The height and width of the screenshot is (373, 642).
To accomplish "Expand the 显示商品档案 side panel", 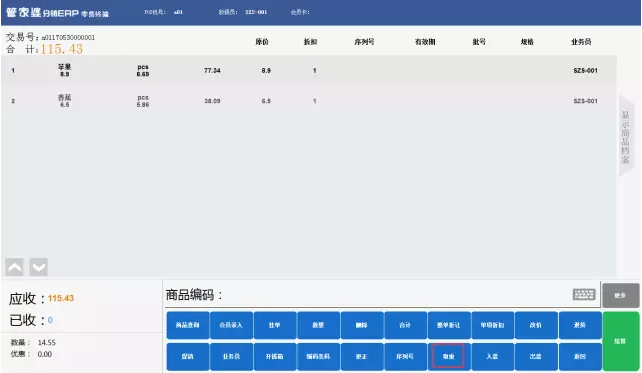I will tap(626, 136).
